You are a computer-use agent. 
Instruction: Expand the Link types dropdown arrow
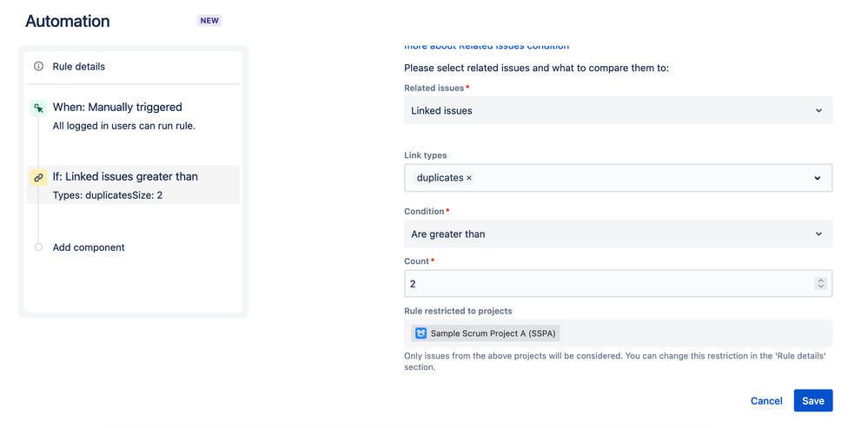point(818,178)
